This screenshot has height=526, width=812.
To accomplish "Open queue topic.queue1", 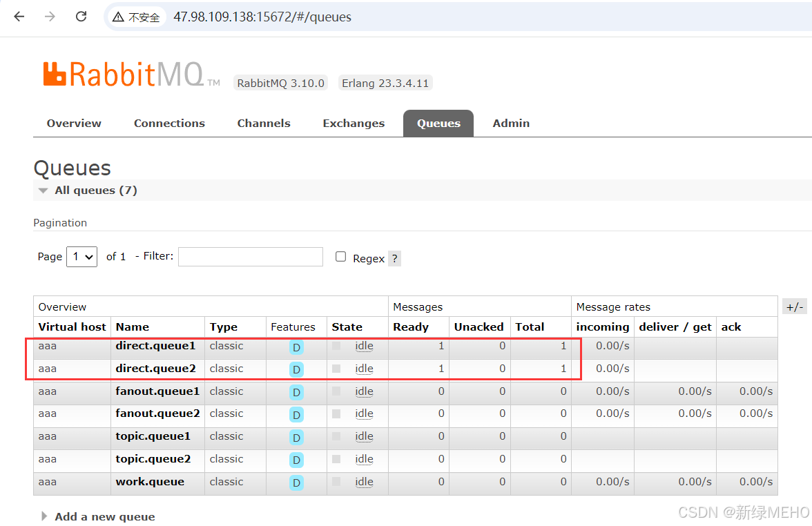I will (x=153, y=436).
